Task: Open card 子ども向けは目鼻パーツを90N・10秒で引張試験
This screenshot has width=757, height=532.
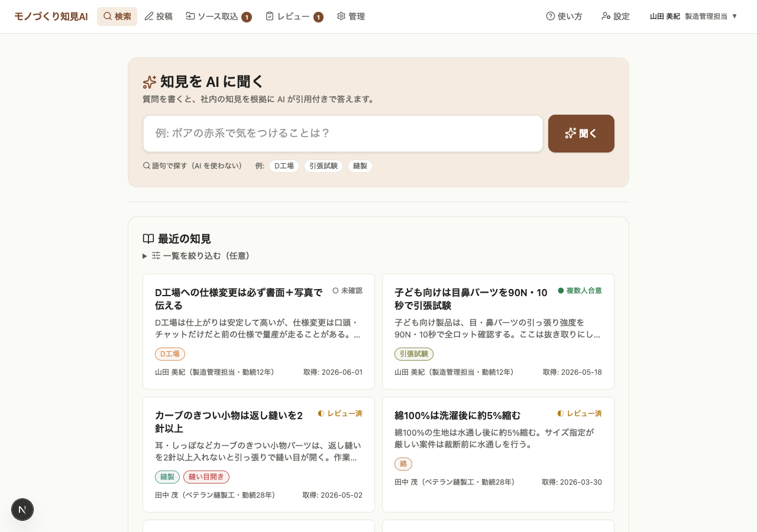Action: pyautogui.click(x=498, y=332)
